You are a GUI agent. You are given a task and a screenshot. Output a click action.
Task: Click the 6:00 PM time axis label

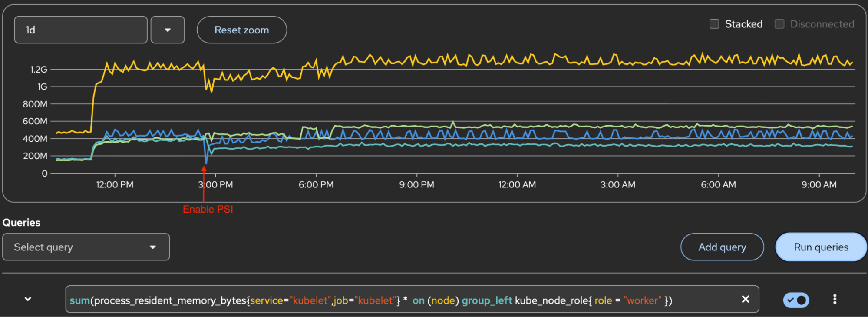316,184
